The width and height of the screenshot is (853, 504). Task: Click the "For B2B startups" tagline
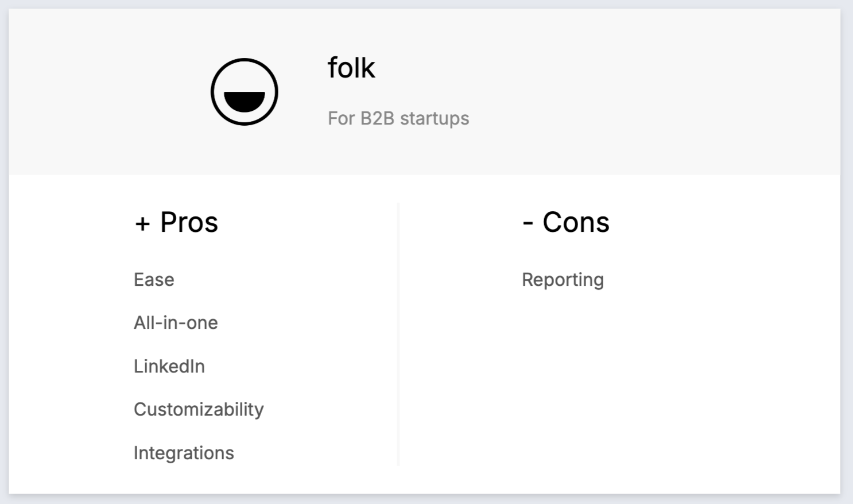(398, 118)
